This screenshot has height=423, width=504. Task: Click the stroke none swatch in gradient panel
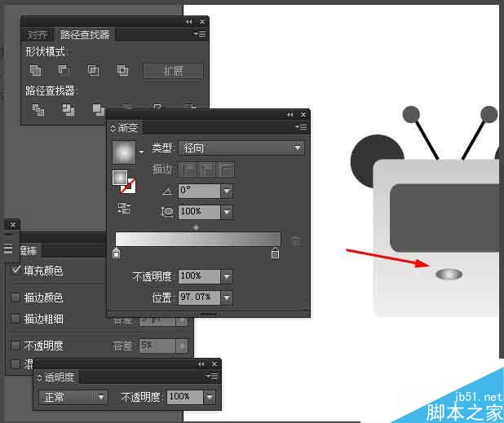(x=129, y=187)
